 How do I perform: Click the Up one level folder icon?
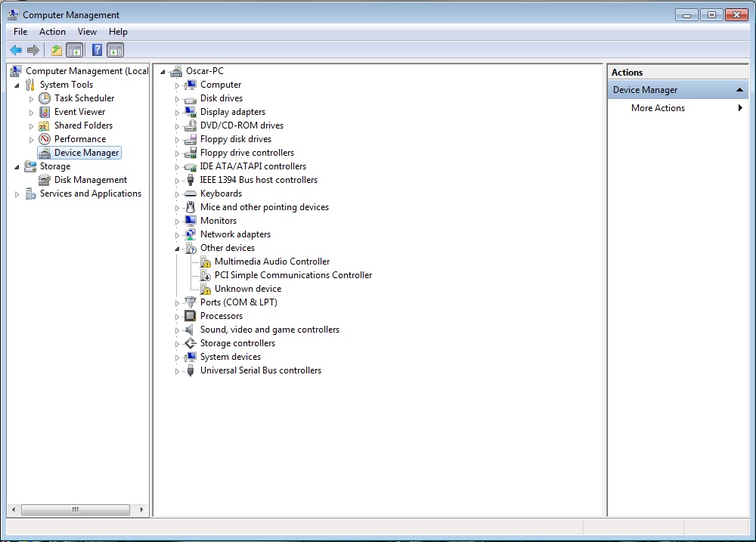click(57, 50)
